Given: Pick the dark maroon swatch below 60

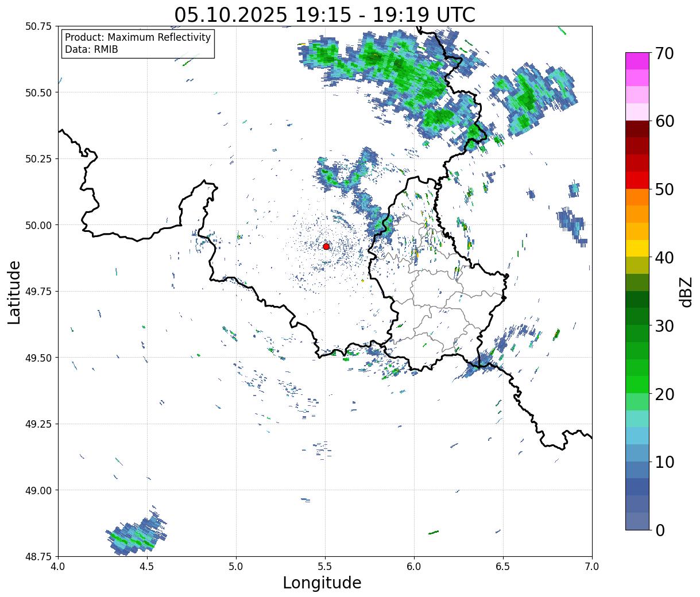Looking at the screenshot, I should tap(637, 129).
